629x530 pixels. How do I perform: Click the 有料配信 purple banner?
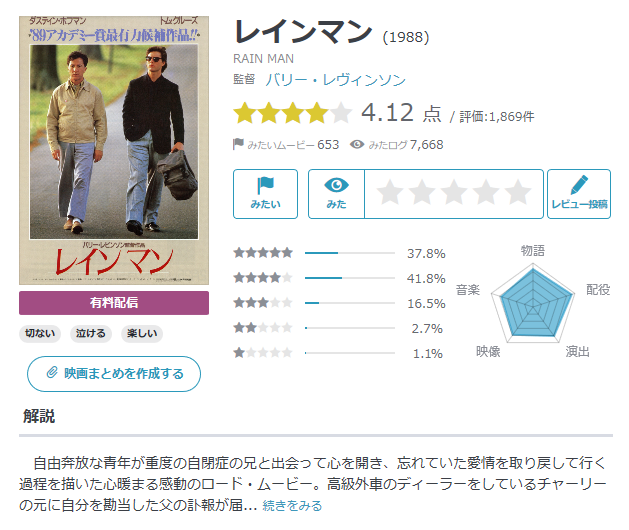114,303
